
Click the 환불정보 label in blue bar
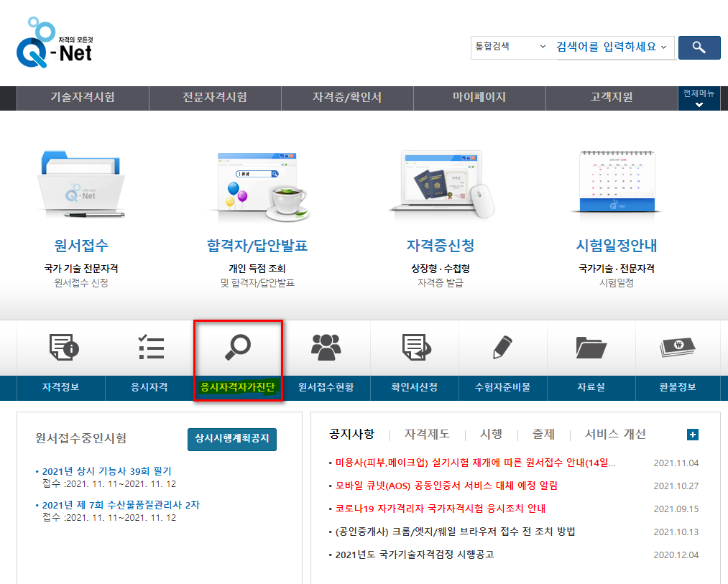tap(678, 387)
